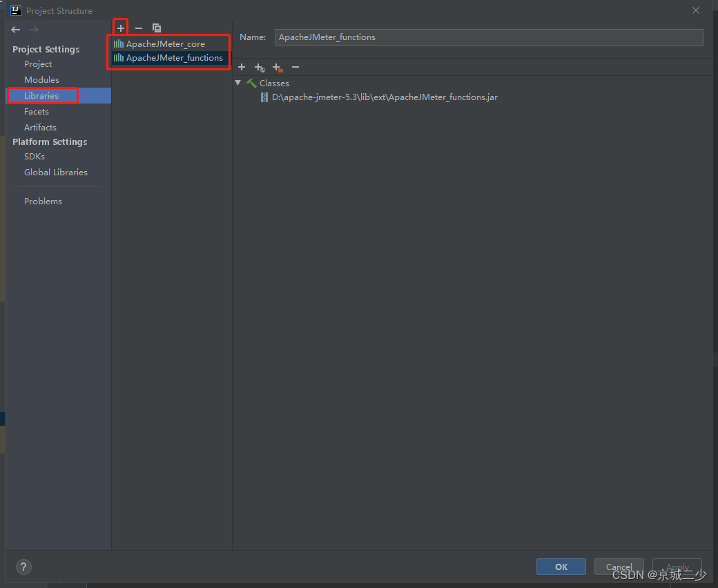The image size is (718, 588).
Task: Open the Global Libraries settings
Action: [x=56, y=172]
